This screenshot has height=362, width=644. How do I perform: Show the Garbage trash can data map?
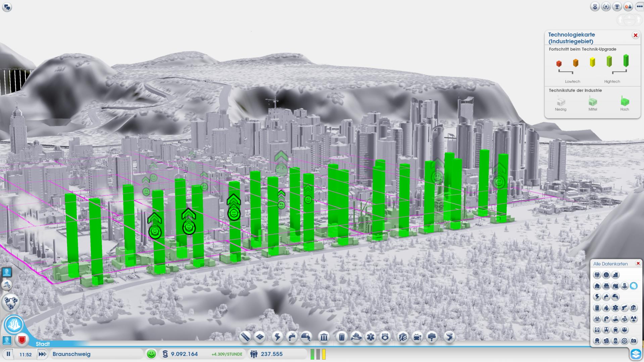[x=597, y=308]
